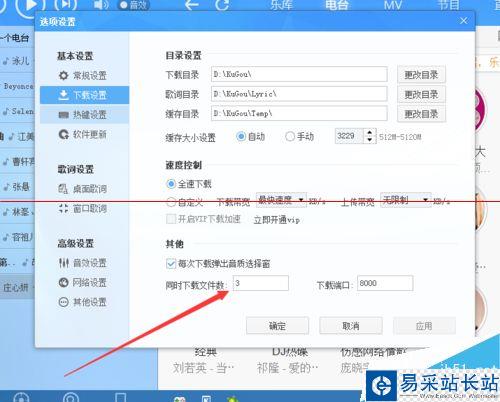Select 庄心妍 row in station list
The image size is (500, 402).
tap(17, 287)
